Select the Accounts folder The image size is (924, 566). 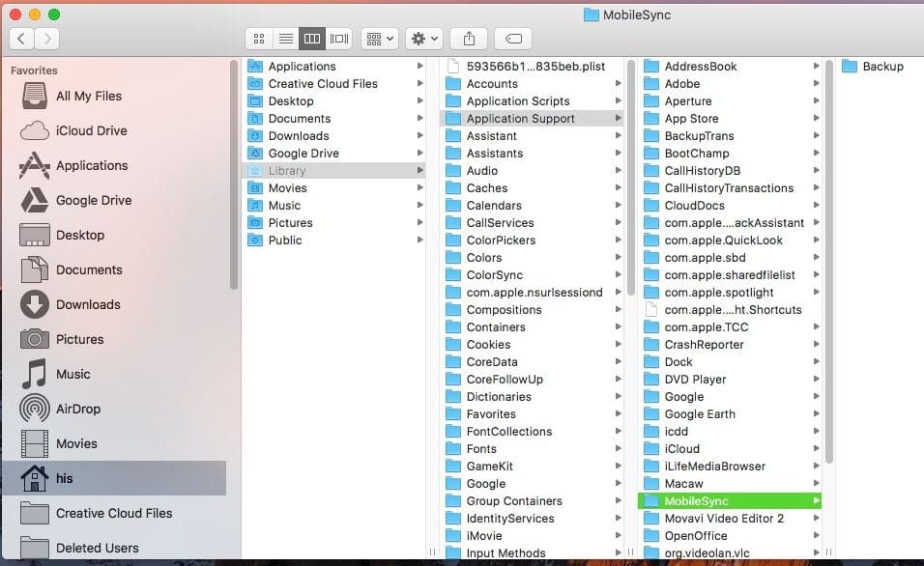click(532, 84)
